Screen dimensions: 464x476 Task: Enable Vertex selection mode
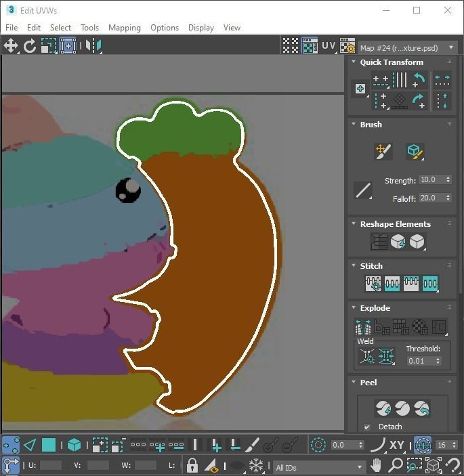click(x=11, y=445)
